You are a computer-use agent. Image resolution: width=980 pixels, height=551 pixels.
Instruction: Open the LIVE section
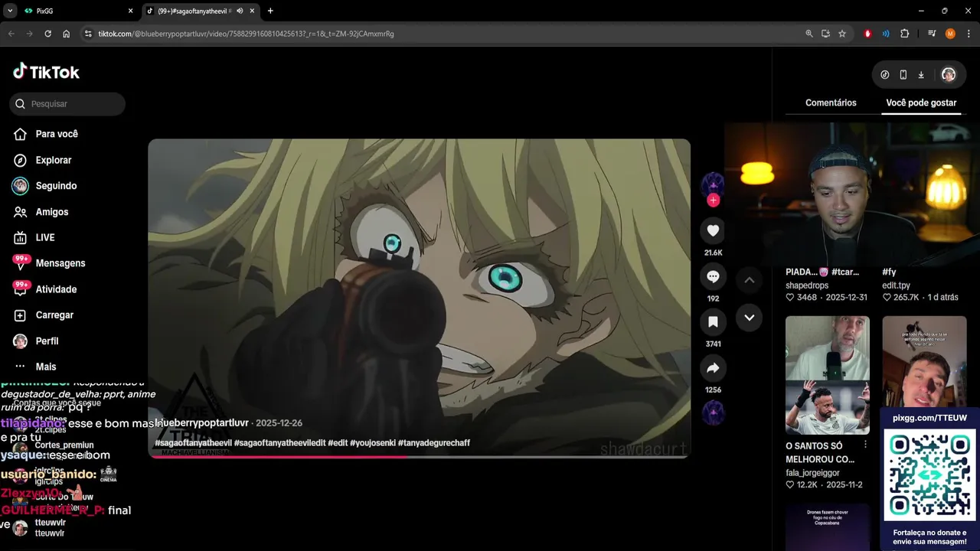point(34,237)
